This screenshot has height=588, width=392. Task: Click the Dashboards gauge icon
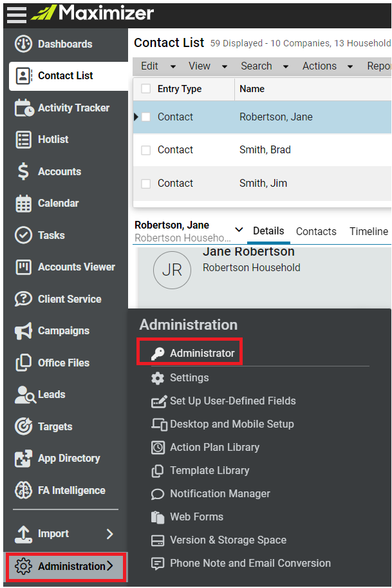(23, 44)
